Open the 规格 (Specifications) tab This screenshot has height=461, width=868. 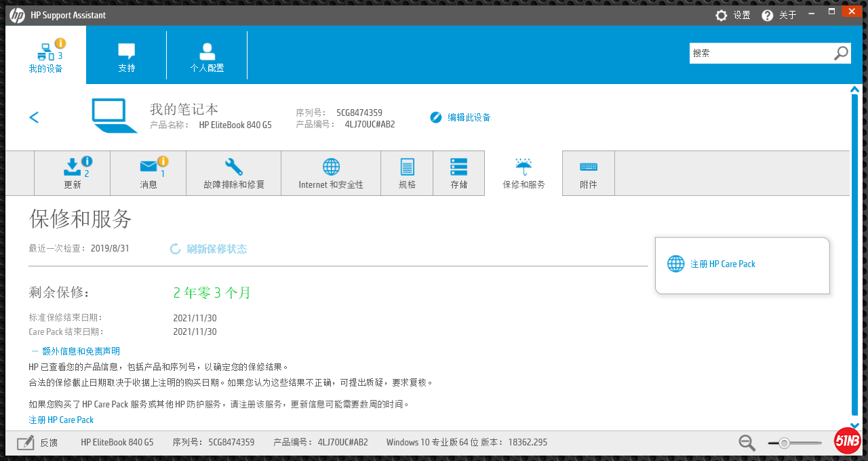coord(407,174)
